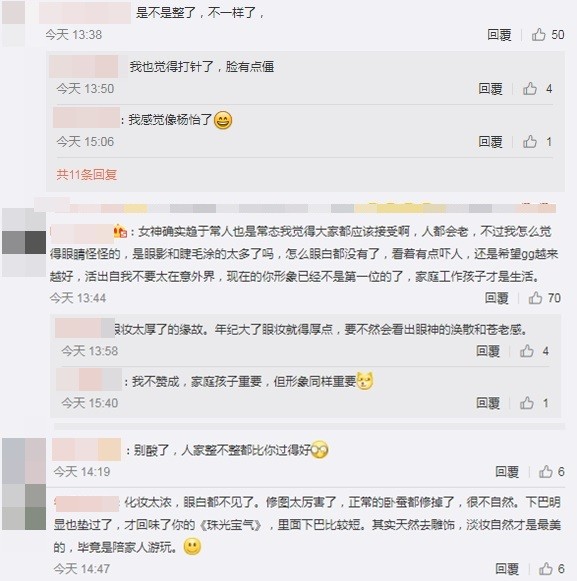577x581 pixels.
Task: Click 回复 on the 15:06 reply
Action: pyautogui.click(x=490, y=142)
